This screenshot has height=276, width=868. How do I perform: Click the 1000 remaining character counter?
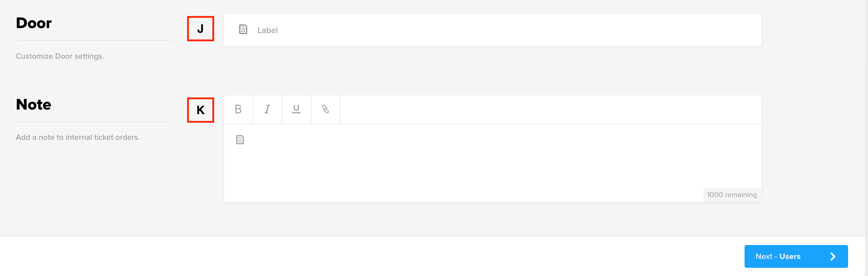click(x=732, y=195)
